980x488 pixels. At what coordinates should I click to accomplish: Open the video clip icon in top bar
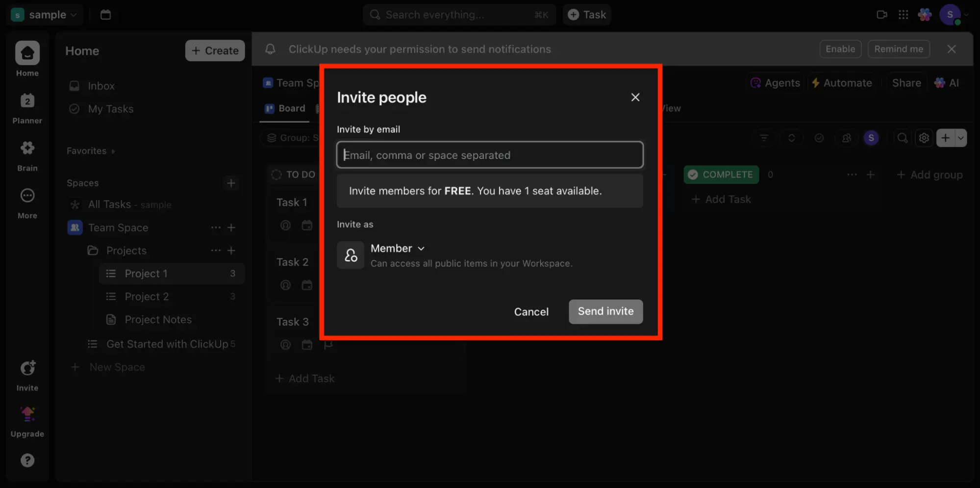pos(881,15)
